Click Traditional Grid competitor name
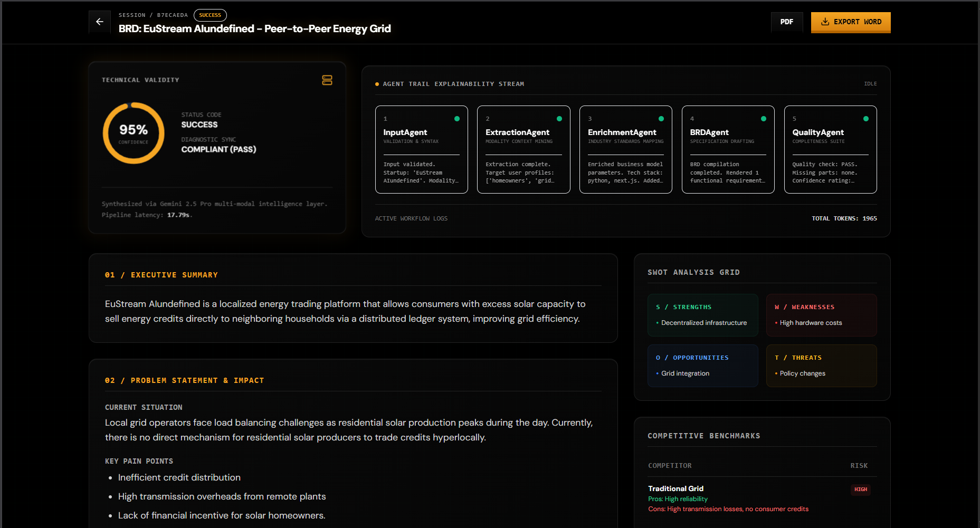The image size is (980, 528). click(x=675, y=488)
